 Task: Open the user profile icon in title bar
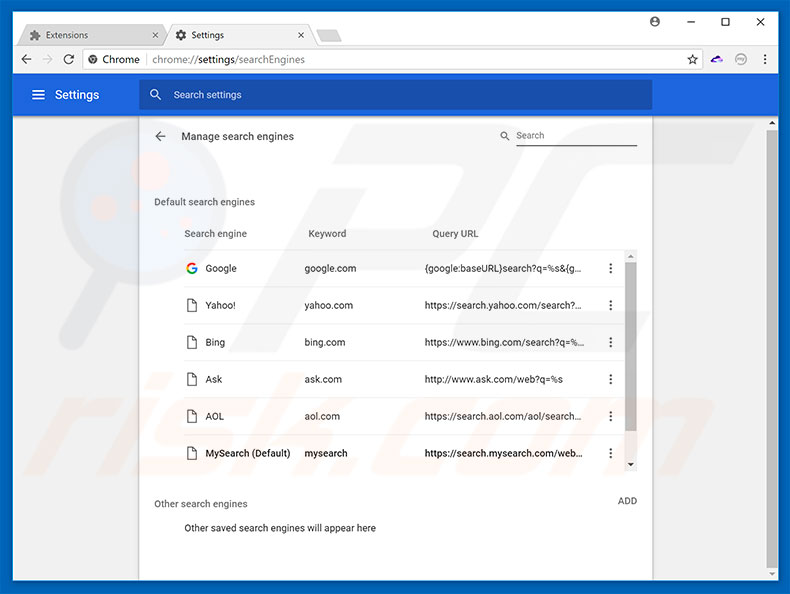tap(655, 21)
